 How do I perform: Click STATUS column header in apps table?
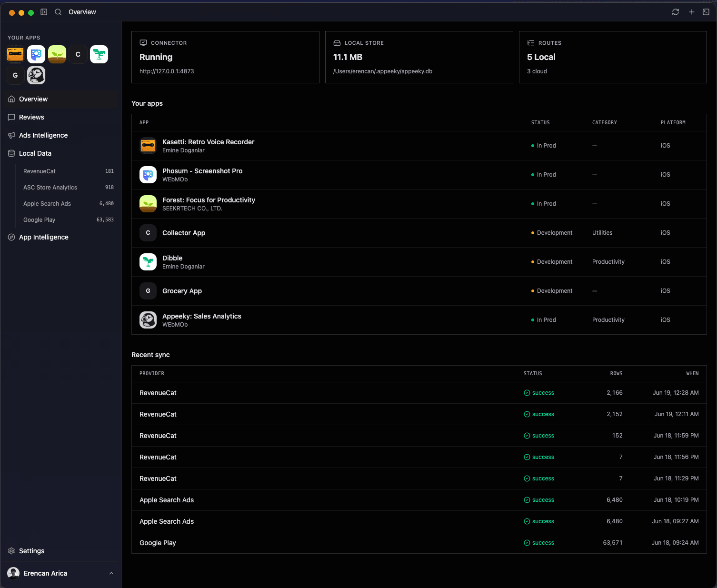click(540, 123)
